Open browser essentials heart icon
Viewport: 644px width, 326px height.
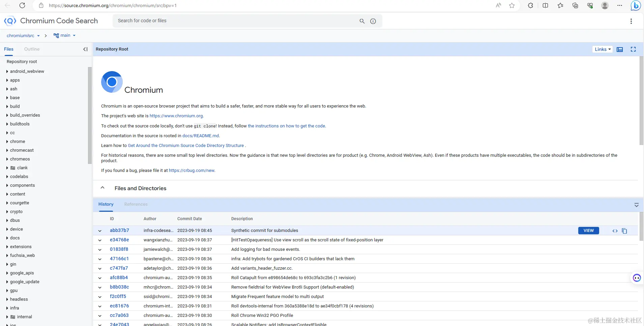[x=590, y=5]
